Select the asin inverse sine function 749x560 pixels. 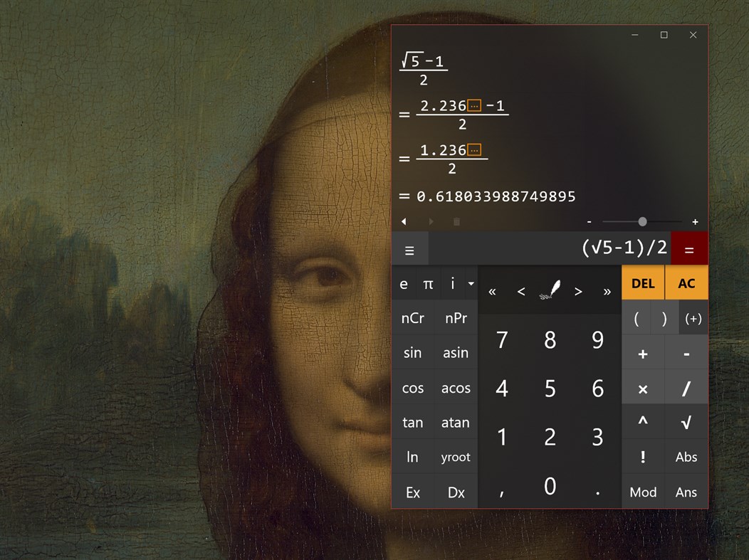(x=456, y=352)
